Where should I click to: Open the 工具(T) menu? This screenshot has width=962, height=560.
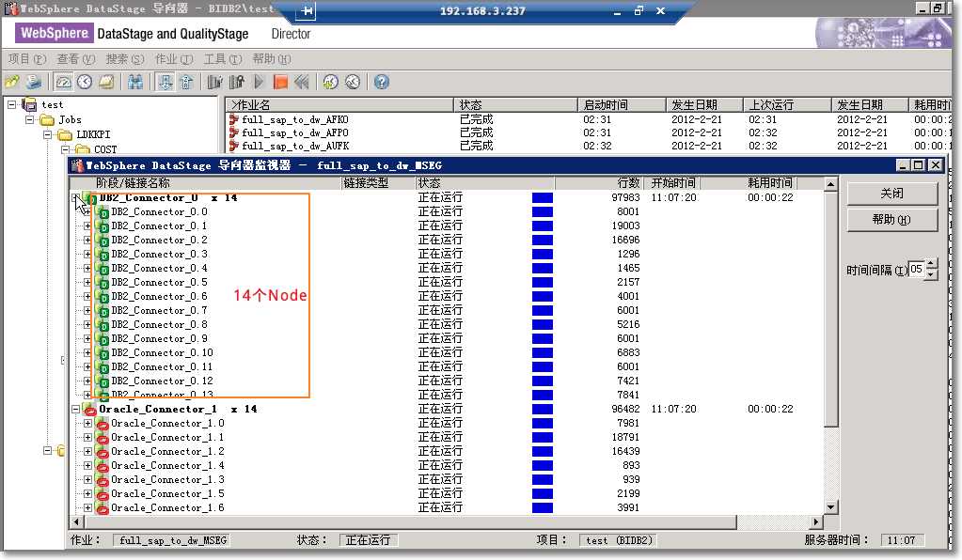click(x=223, y=59)
